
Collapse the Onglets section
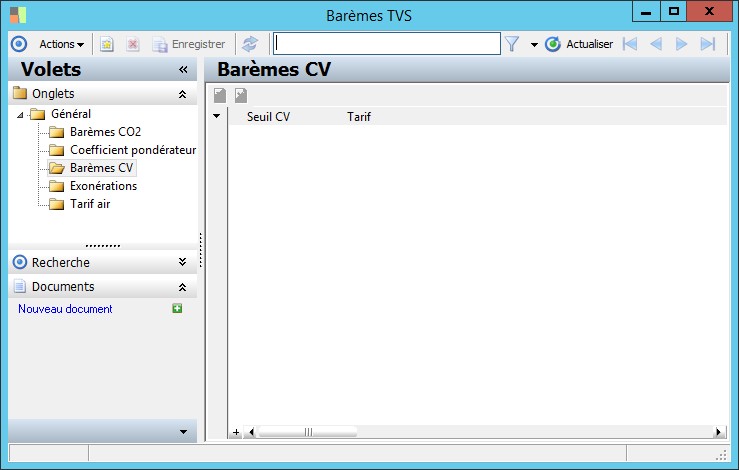(182, 94)
